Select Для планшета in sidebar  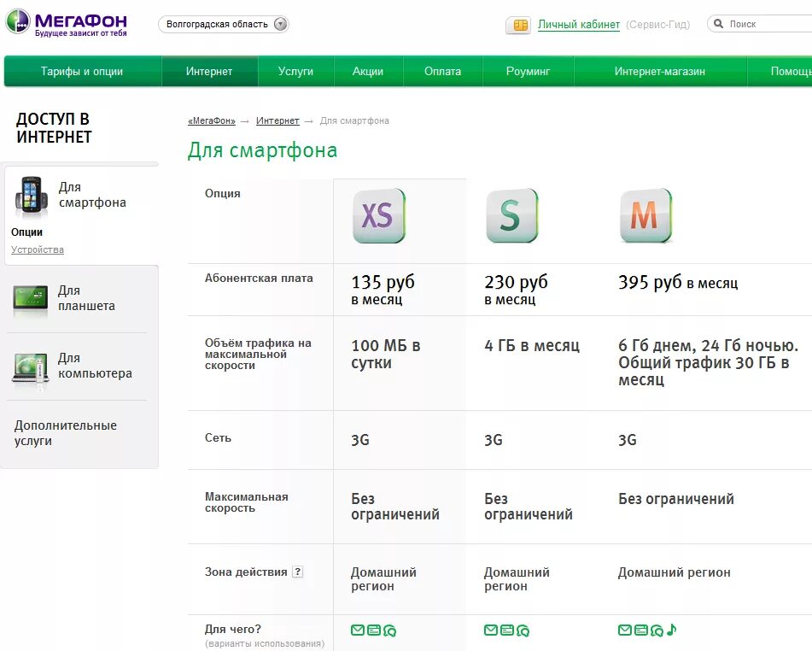point(86,298)
